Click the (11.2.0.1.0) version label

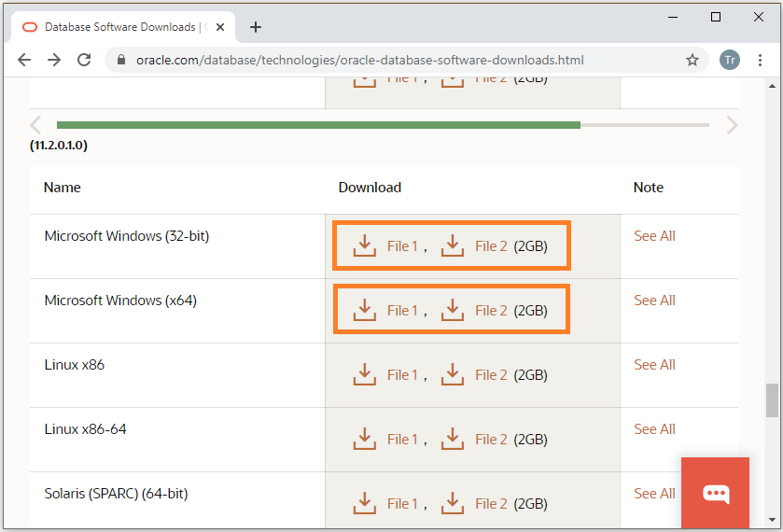[59, 146]
